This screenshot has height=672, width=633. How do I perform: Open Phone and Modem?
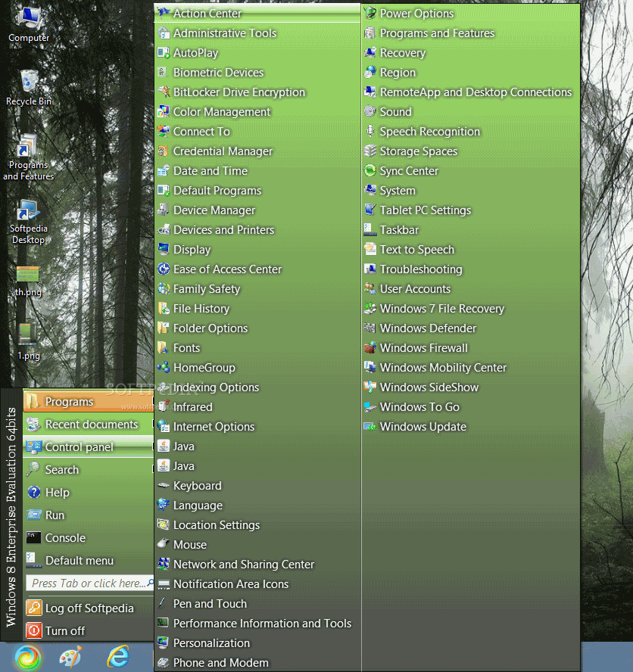click(x=257, y=663)
